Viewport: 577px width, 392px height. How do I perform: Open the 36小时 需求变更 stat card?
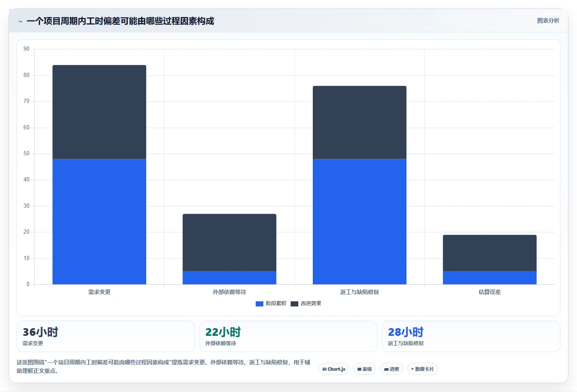pos(106,336)
